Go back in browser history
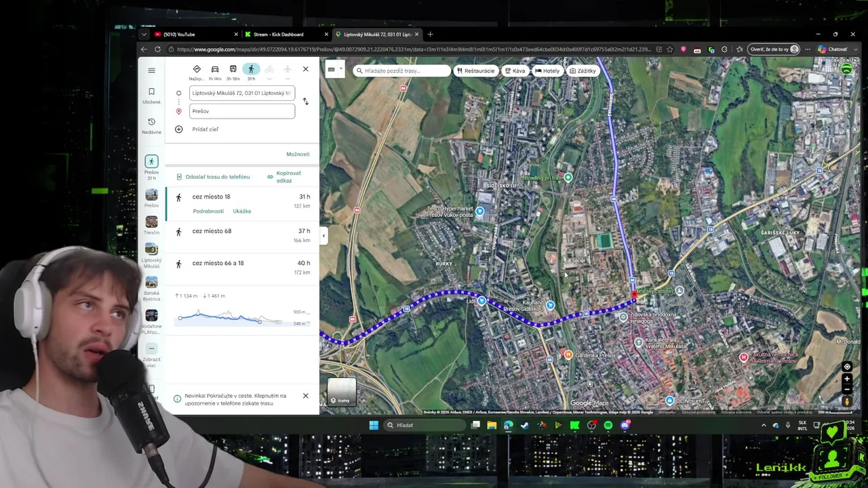This screenshot has width=868, height=488. point(144,49)
